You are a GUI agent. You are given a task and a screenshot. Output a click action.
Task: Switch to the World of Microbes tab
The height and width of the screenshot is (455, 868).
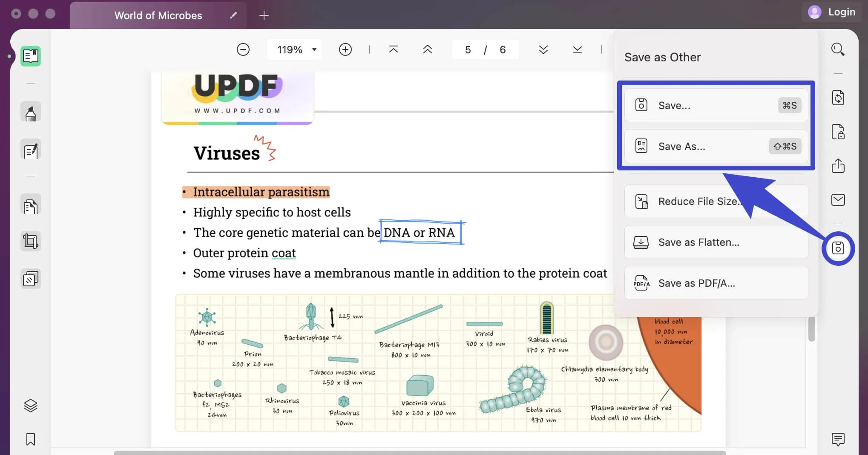click(x=158, y=15)
